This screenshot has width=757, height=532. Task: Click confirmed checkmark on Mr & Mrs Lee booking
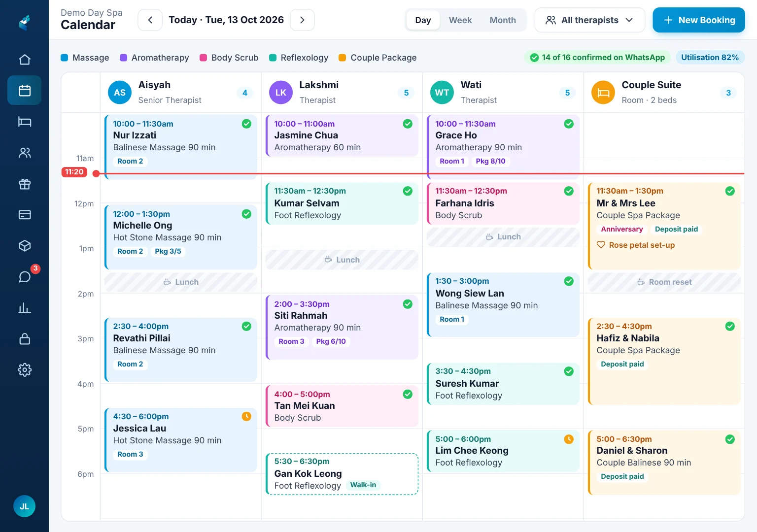pos(730,191)
